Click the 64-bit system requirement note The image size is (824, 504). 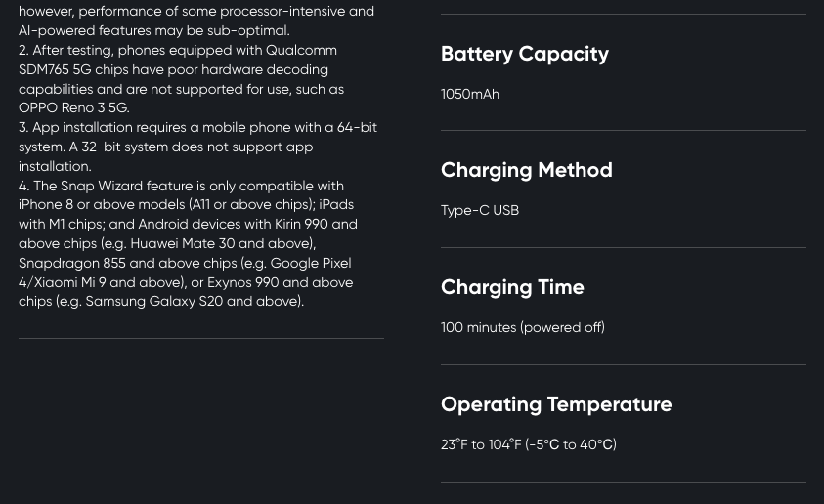pos(197,147)
